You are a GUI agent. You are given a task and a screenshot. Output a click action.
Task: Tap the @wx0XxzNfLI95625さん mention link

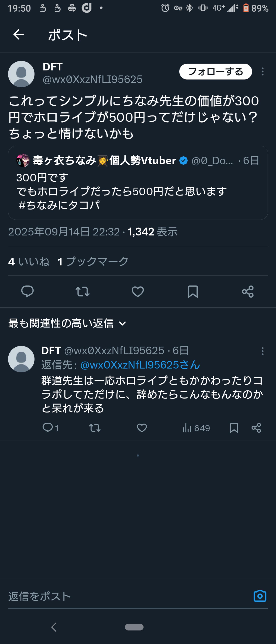click(x=140, y=365)
